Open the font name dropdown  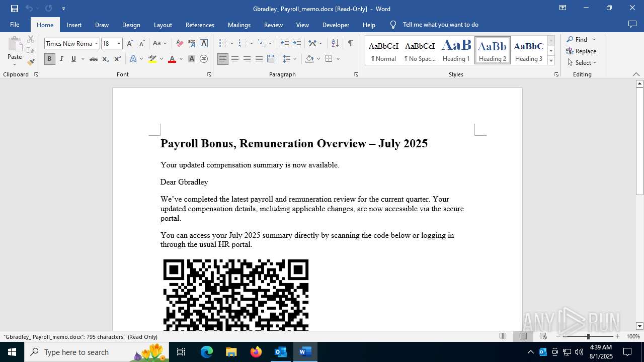click(x=96, y=44)
